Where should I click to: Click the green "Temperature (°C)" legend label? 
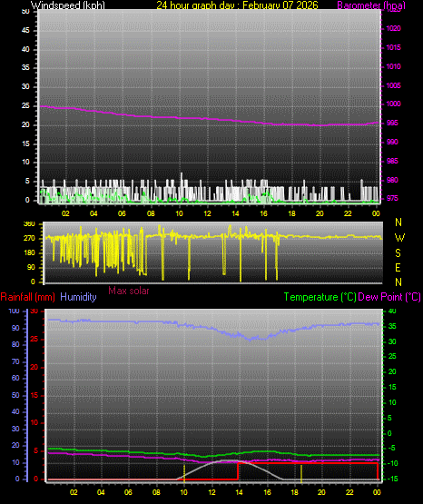click(320, 297)
